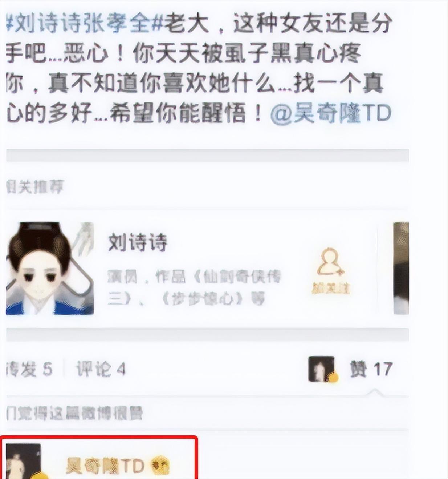Open 刘诗诗's cartoon avatar thumbnail
Viewport: 448px width, 479px height.
[x=50, y=268]
